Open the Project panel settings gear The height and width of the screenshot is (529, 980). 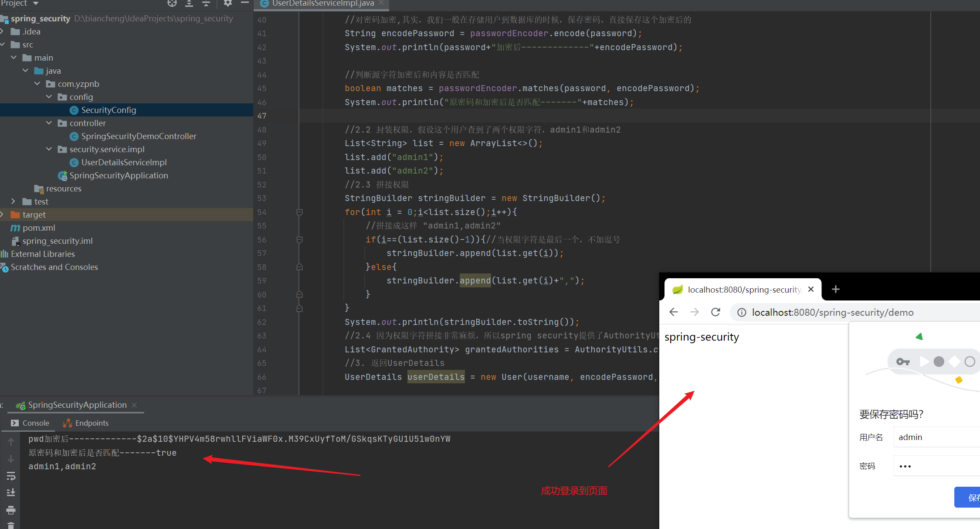[x=227, y=3]
